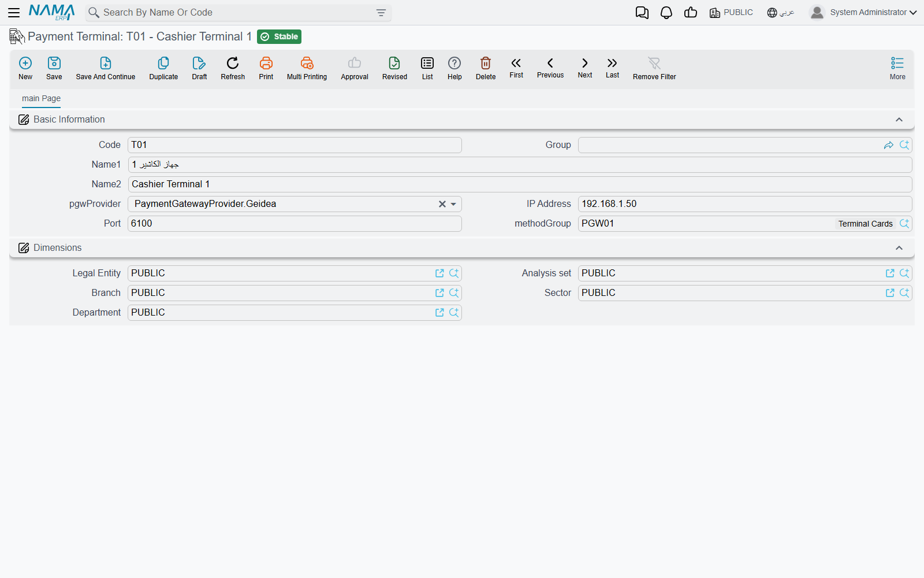This screenshot has width=924, height=578.
Task: Save the current record
Action: pos(54,68)
